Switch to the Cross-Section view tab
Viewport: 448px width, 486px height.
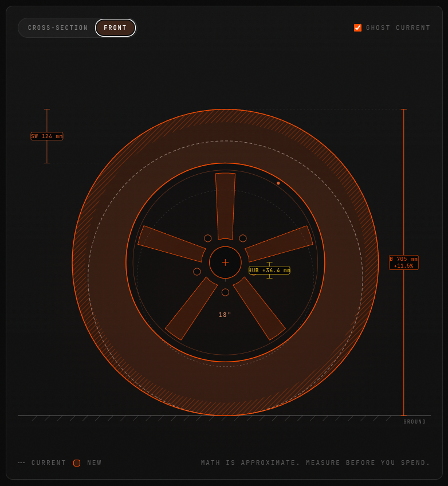[58, 28]
